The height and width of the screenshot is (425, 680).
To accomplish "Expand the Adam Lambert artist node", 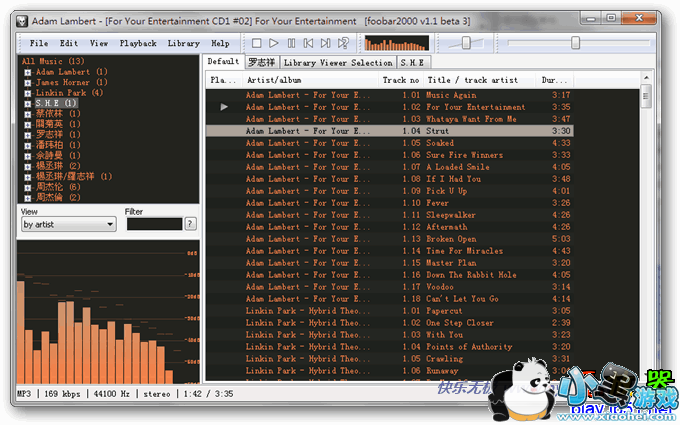I will pos(28,72).
